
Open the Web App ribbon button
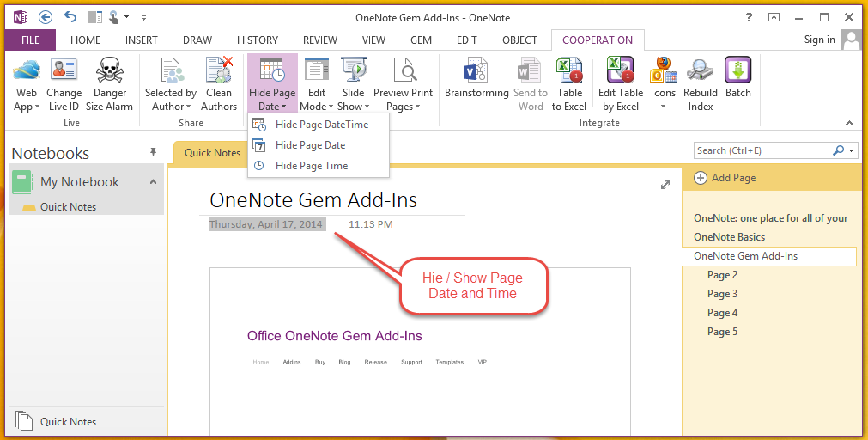point(26,84)
